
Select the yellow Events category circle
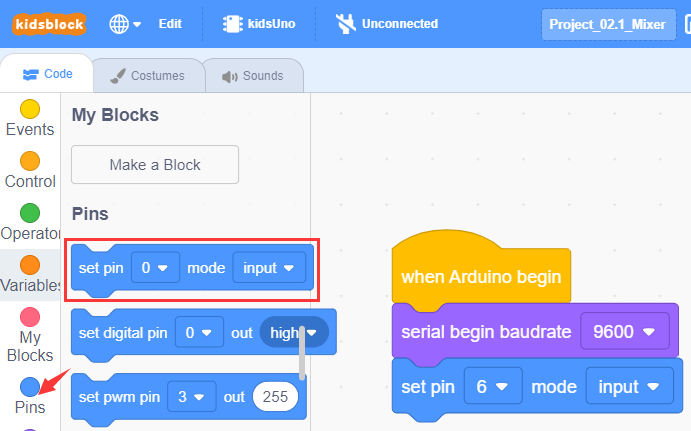pyautogui.click(x=30, y=109)
